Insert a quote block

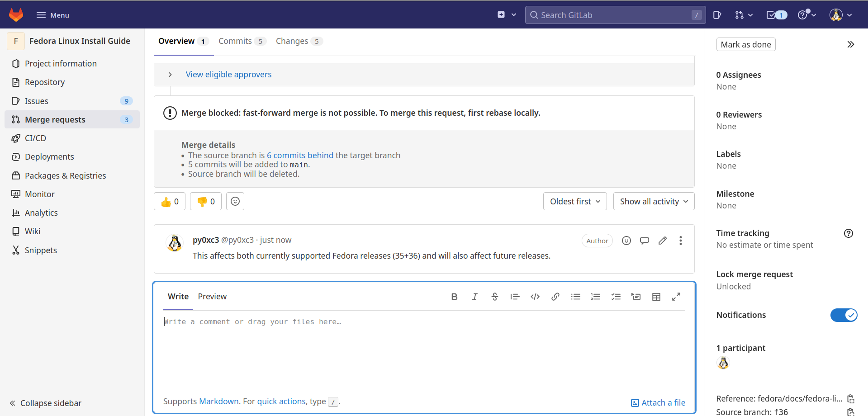tap(515, 297)
